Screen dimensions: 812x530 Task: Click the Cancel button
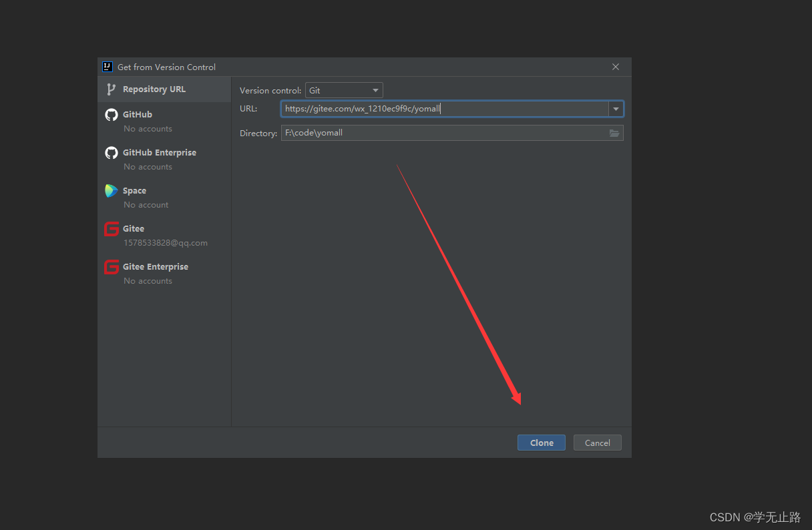(598, 443)
